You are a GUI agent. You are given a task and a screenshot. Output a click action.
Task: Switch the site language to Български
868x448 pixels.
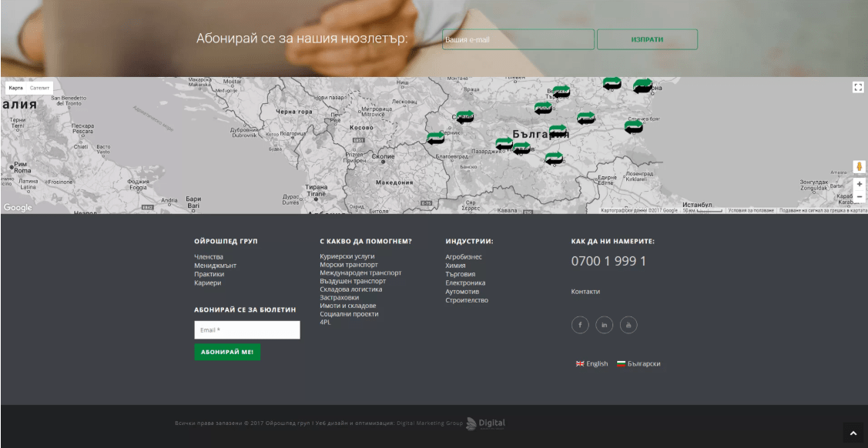click(x=644, y=364)
